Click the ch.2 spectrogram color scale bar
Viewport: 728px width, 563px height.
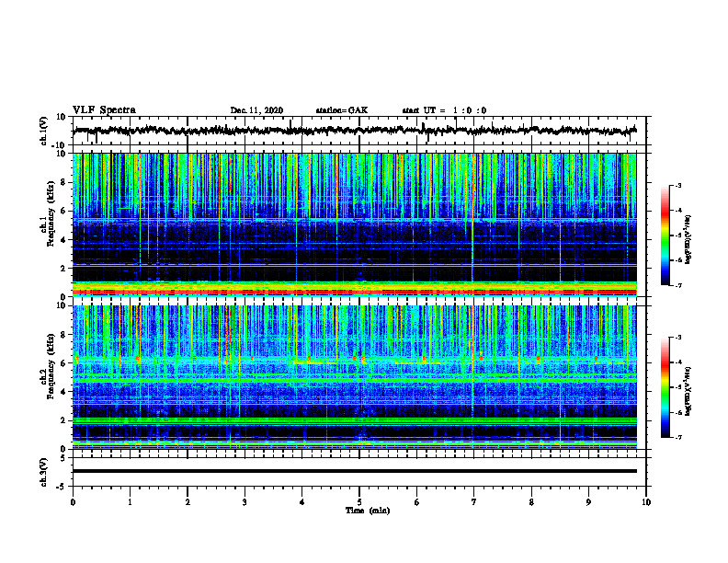[x=665, y=387]
